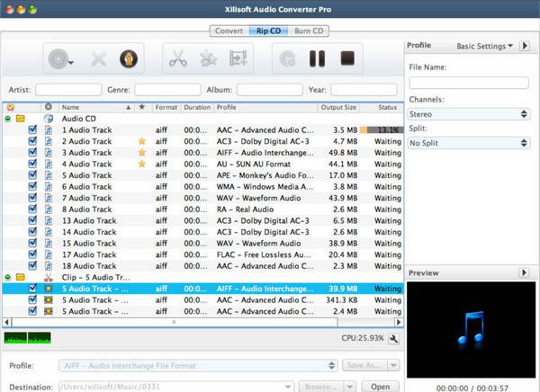Click the Artist input field
540x392 pixels.
[68, 90]
